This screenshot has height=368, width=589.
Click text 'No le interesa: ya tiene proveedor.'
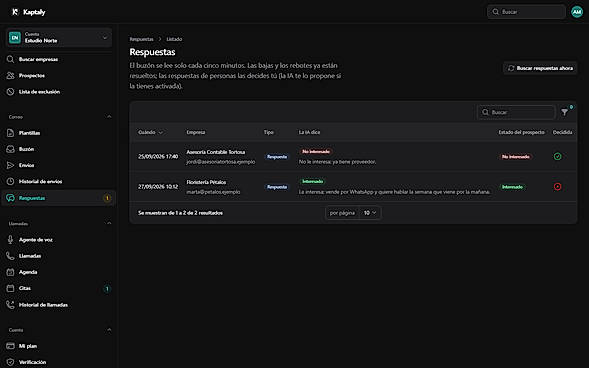(x=337, y=162)
